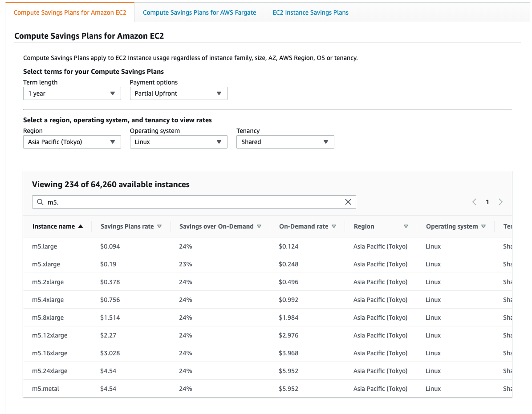Click the m5.16xlarge instance name
Image resolution: width=532 pixels, height=414 pixels.
coord(49,353)
